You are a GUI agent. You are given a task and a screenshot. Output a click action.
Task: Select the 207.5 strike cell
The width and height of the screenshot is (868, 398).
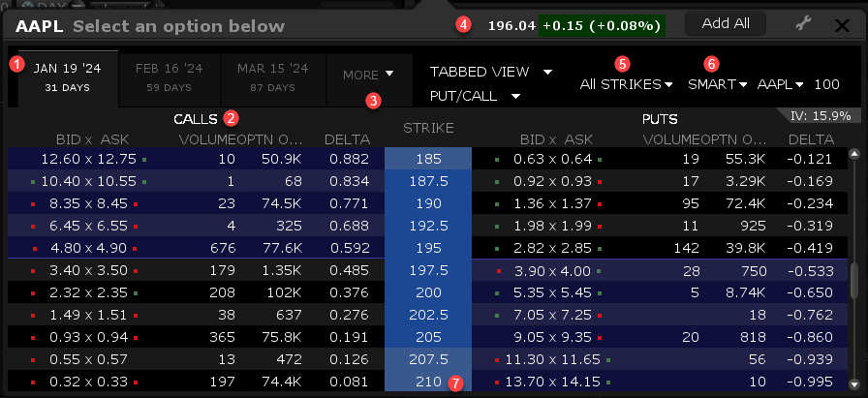428,359
